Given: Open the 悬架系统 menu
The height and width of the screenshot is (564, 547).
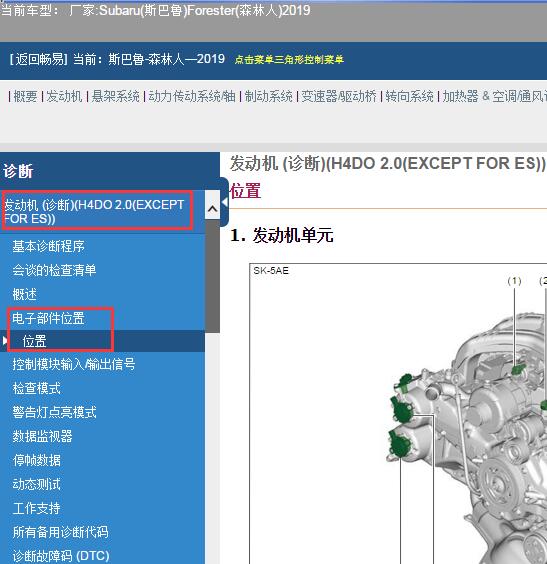Looking at the screenshot, I should pos(115,96).
